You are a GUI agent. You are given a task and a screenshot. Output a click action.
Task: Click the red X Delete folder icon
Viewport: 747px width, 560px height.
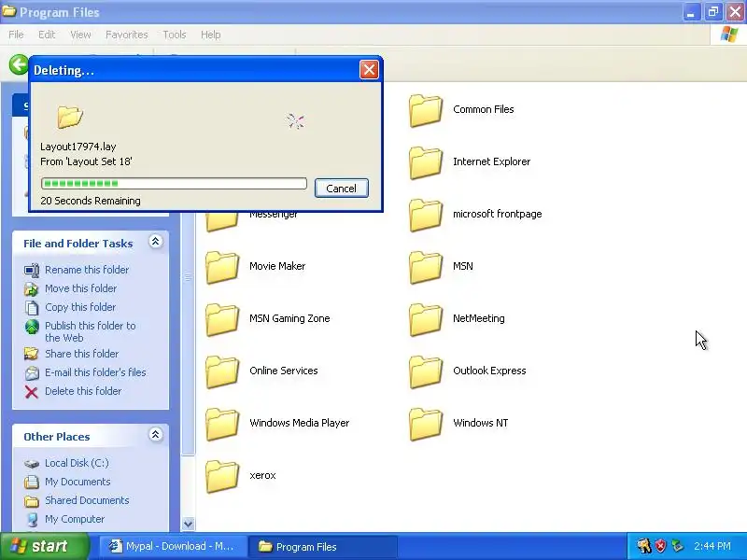coord(32,392)
